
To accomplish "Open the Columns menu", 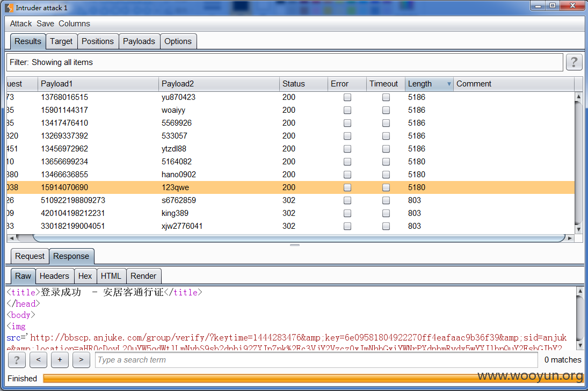I will (74, 24).
